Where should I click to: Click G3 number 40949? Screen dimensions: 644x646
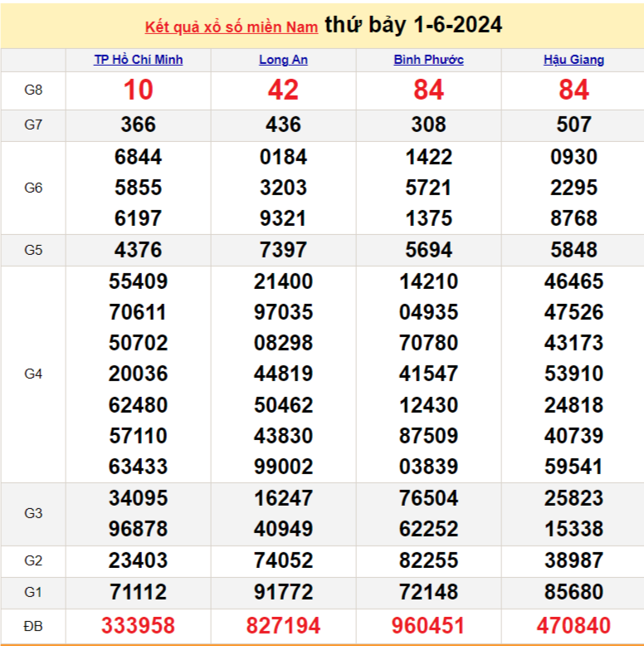[283, 529]
